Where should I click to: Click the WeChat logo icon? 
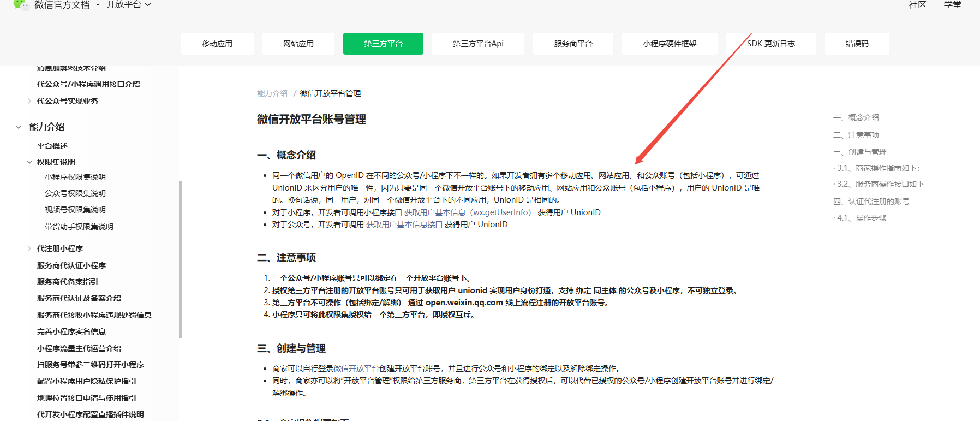pyautogui.click(x=21, y=5)
